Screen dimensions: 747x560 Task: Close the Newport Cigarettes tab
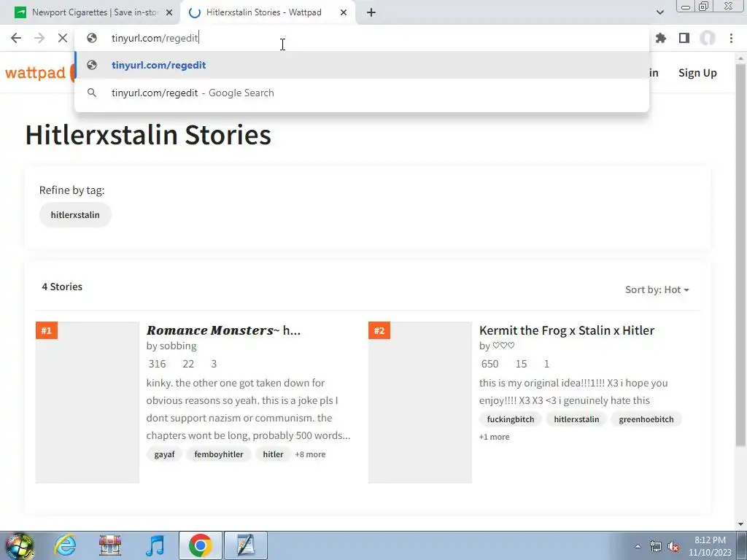coord(169,12)
